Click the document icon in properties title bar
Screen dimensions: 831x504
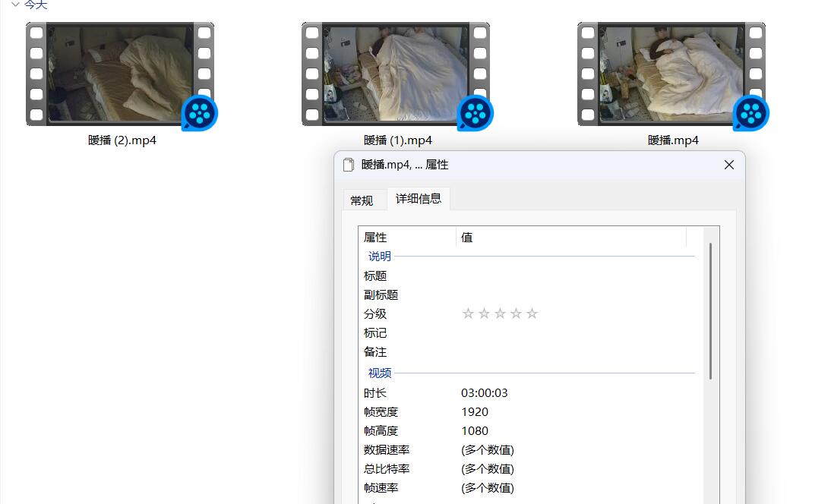pos(348,165)
